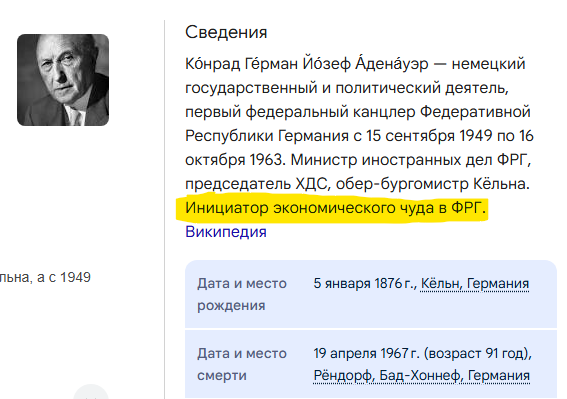Screen dimensions: 567x399
Task: Click the "Дата и место смерти" label
Action: tap(242, 364)
